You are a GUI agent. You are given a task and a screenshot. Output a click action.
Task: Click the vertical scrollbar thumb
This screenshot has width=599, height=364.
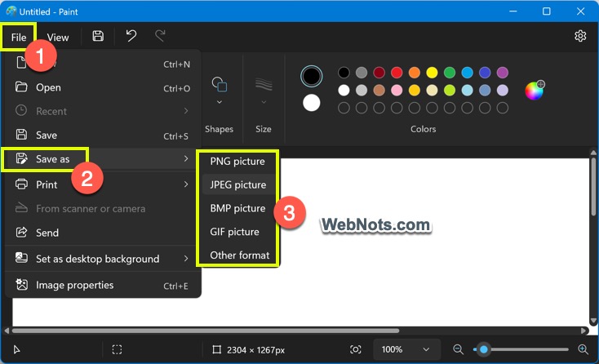coord(593,187)
